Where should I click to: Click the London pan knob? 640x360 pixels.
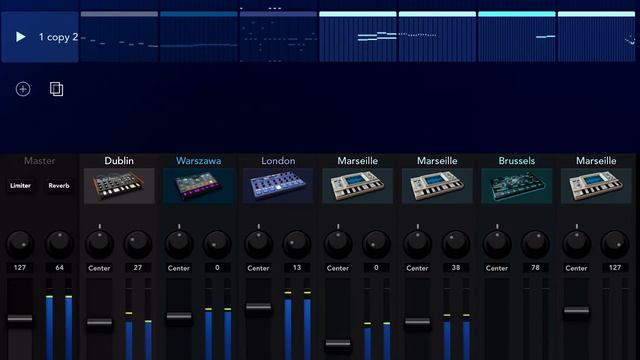click(258, 244)
